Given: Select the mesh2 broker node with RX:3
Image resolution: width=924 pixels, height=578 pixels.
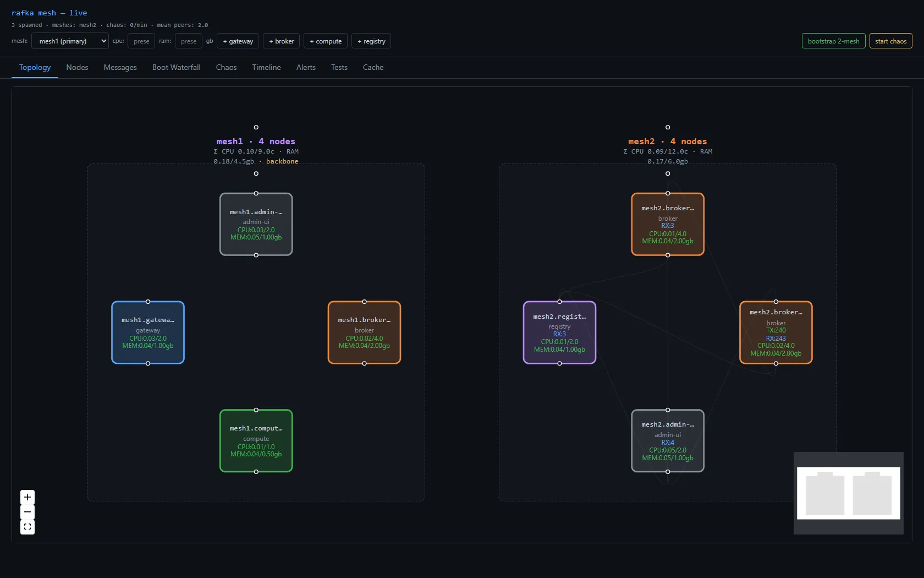Looking at the screenshot, I should (668, 224).
